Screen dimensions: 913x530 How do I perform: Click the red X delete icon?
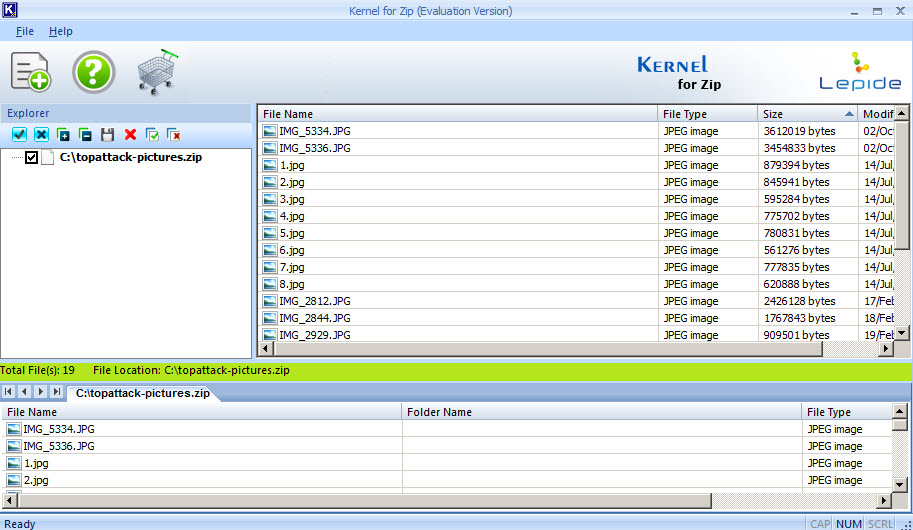[130, 135]
